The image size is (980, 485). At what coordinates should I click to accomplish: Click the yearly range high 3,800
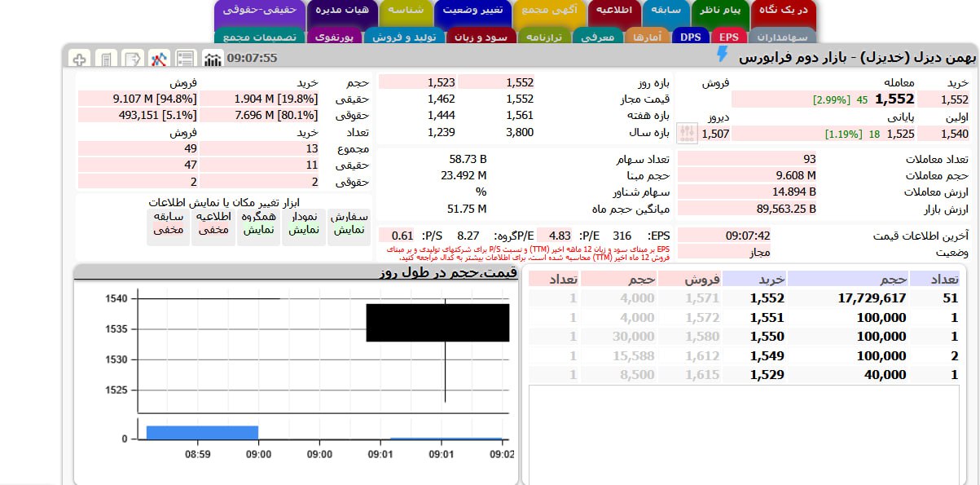point(520,132)
